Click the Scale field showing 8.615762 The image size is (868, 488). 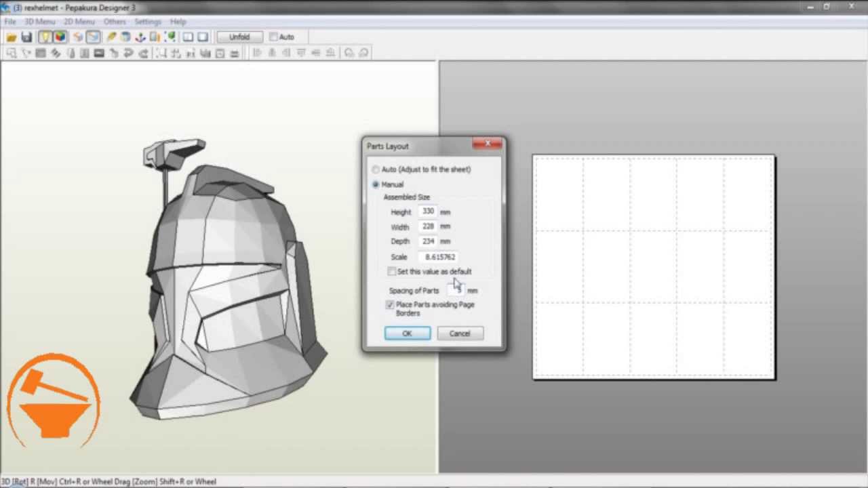pos(439,257)
